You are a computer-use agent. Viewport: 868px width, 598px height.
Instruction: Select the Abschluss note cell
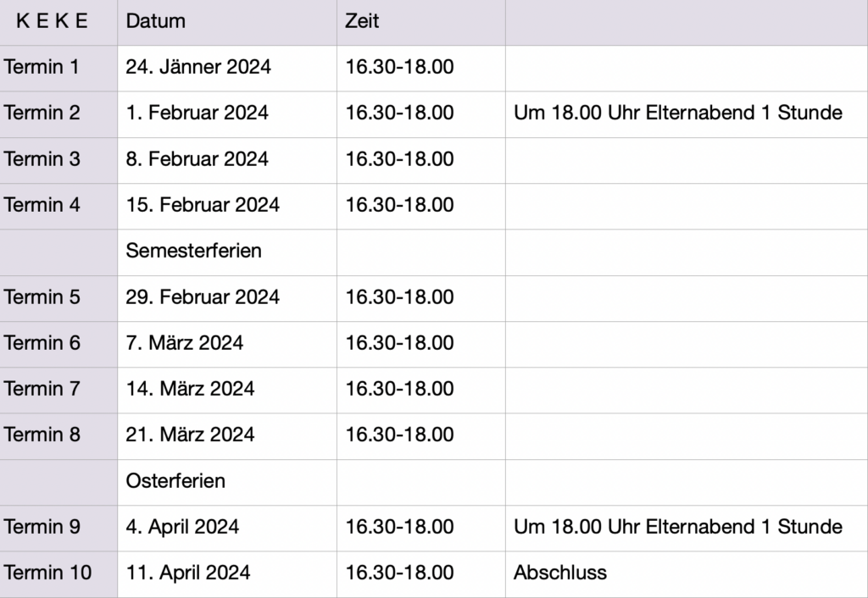560,573
